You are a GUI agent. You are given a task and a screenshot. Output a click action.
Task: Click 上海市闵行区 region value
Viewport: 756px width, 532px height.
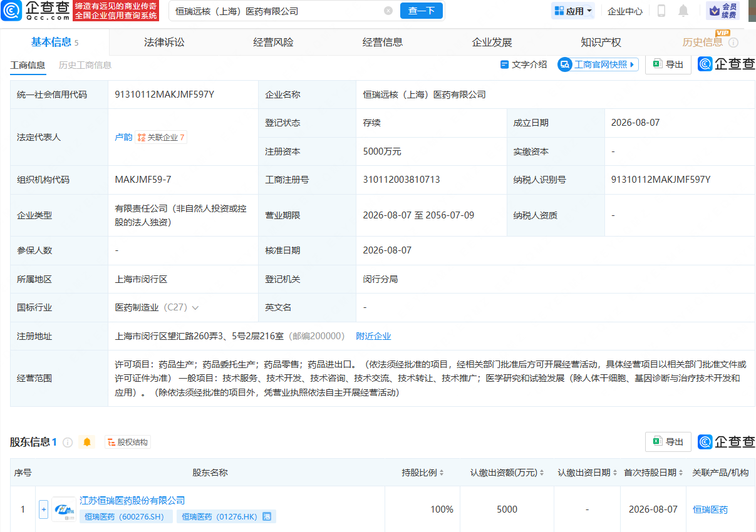[x=141, y=279]
